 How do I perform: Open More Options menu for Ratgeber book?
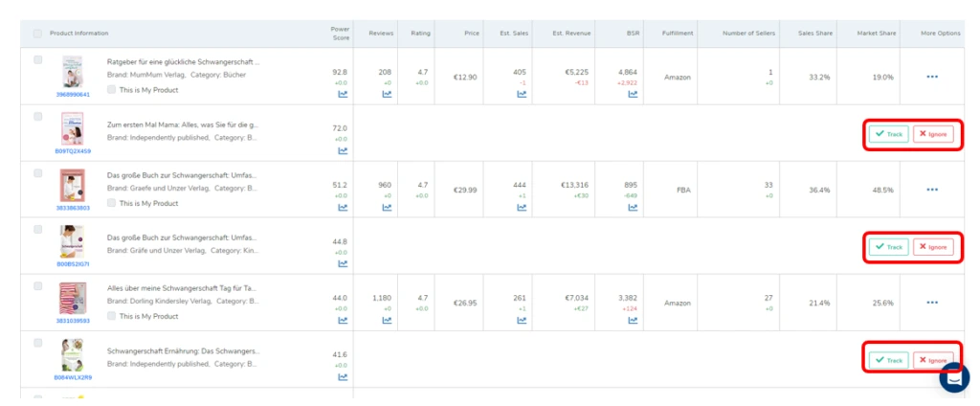coord(931,77)
